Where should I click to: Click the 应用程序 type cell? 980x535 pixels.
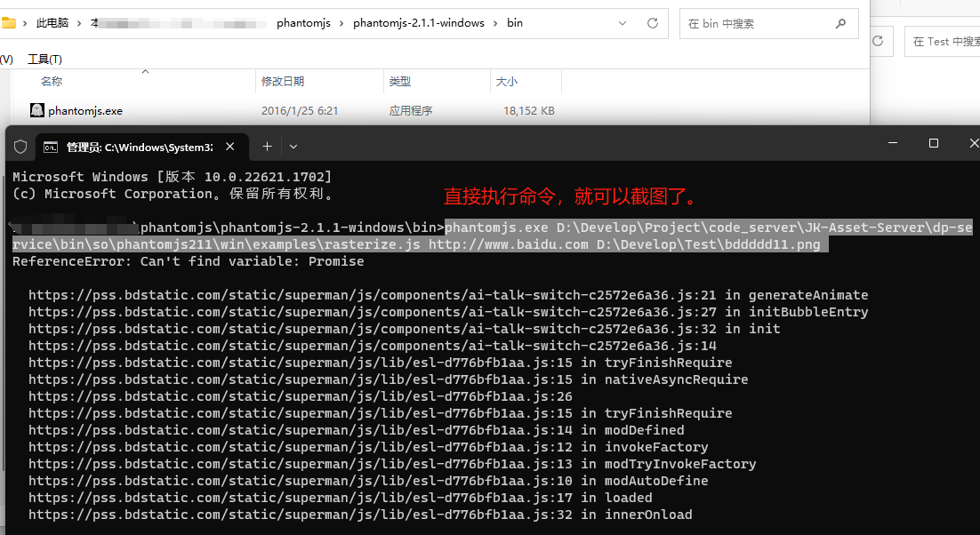[411, 111]
